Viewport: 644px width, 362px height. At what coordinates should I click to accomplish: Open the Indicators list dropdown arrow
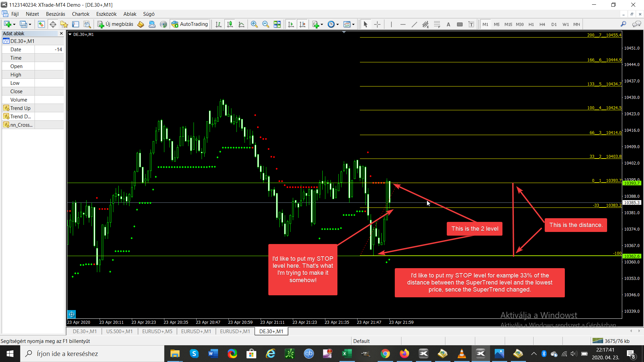click(x=322, y=24)
